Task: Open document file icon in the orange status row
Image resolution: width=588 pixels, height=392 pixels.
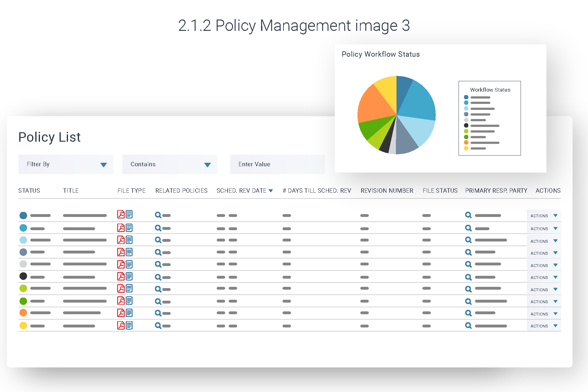Action: (x=129, y=313)
